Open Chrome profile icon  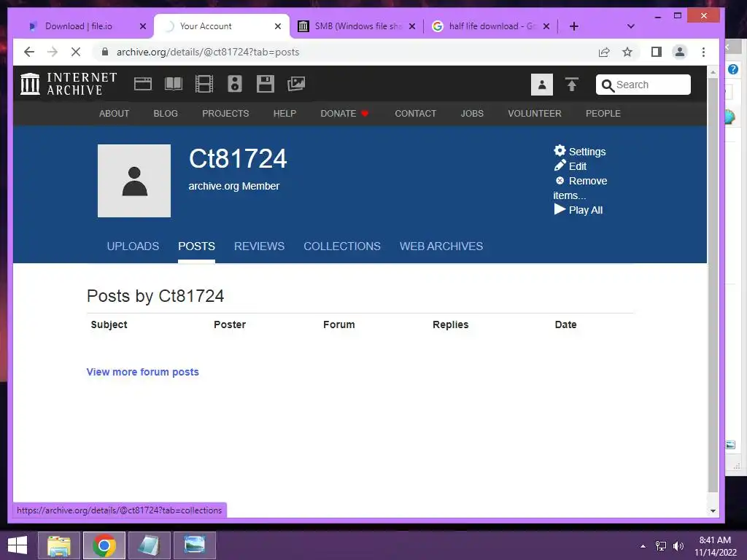[x=680, y=52]
